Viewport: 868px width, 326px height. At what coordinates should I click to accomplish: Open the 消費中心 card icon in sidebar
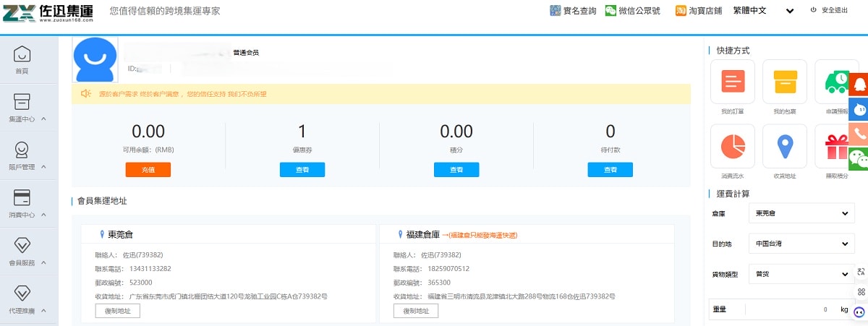tap(22, 197)
